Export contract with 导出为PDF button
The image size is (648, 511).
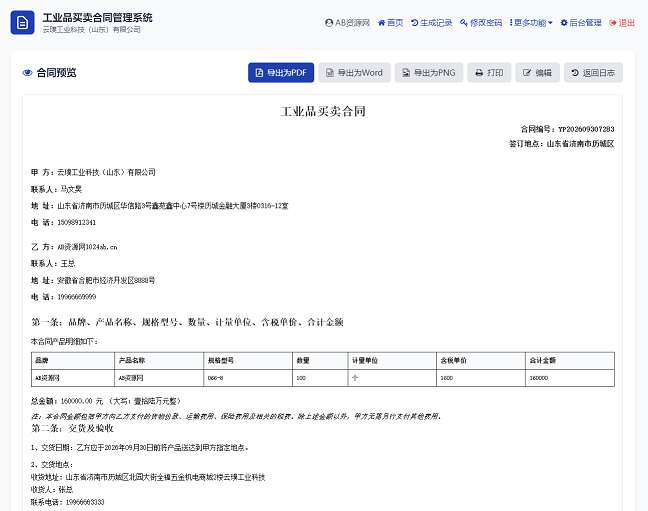tap(281, 73)
